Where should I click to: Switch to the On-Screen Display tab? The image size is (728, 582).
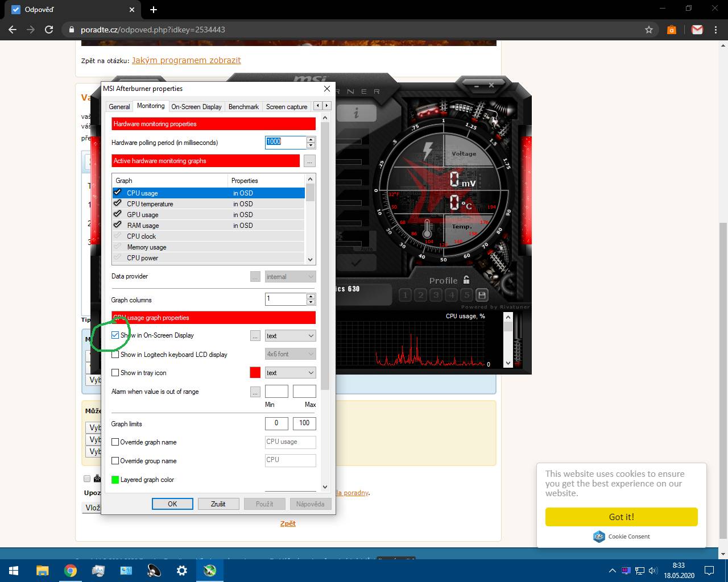point(196,107)
